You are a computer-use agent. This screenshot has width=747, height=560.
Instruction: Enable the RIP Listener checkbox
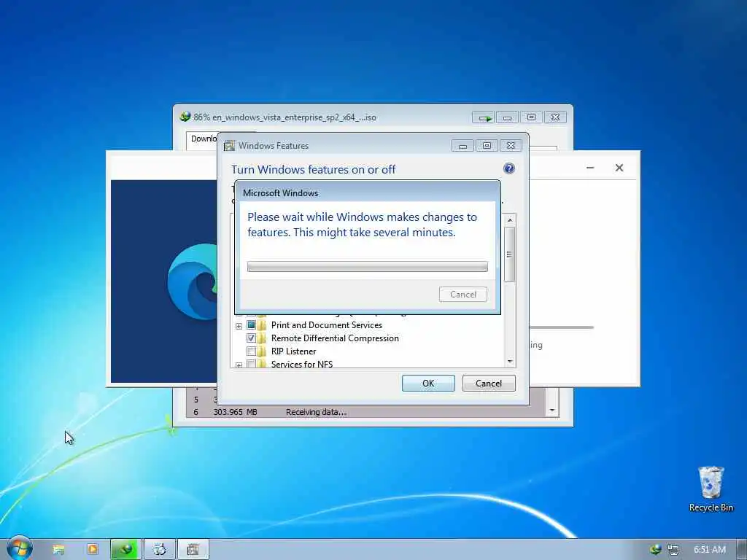click(x=251, y=351)
